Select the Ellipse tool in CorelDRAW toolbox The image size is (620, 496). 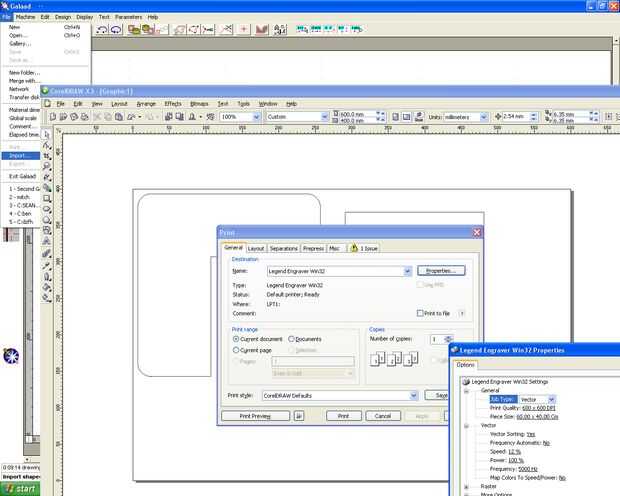point(47,209)
